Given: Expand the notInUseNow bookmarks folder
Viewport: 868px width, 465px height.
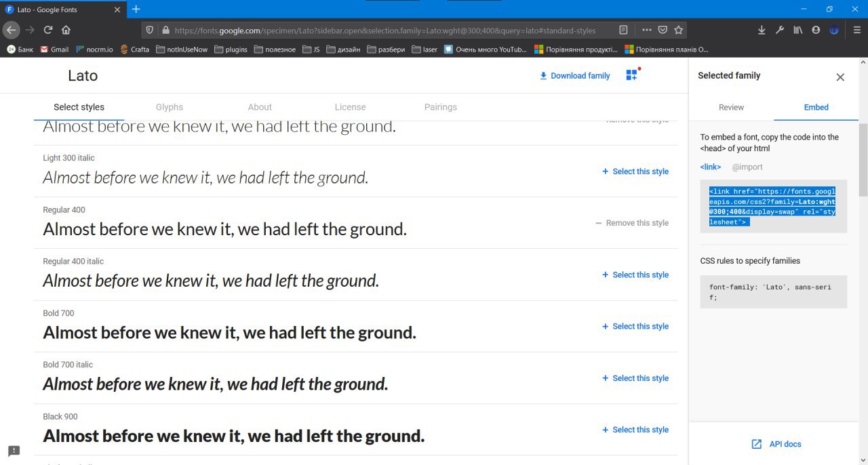Looking at the screenshot, I should [182, 49].
